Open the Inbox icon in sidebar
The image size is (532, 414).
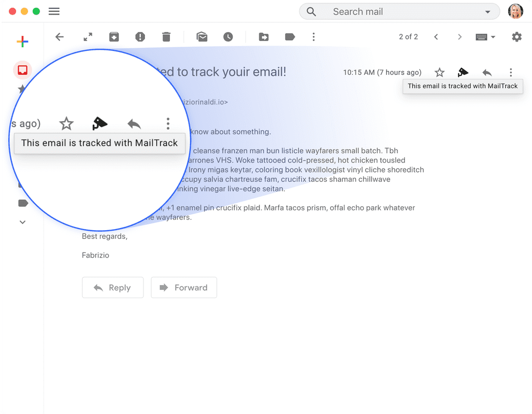(x=22, y=70)
